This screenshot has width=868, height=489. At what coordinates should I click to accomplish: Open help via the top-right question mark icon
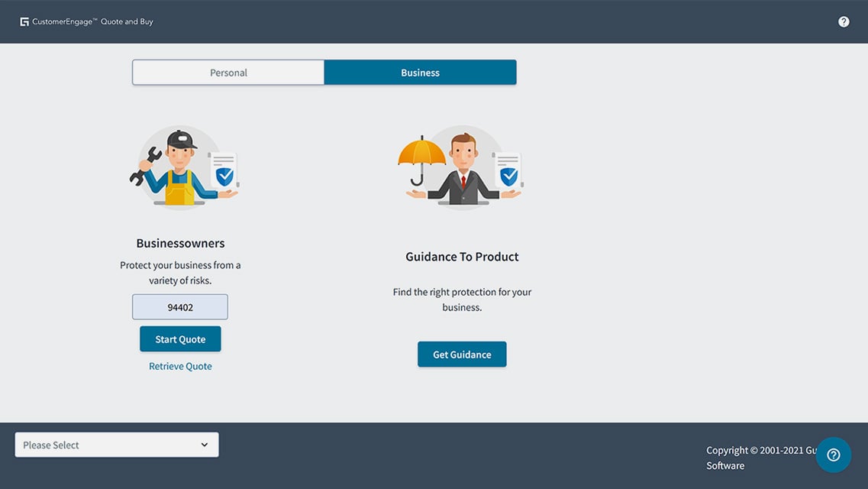pos(844,21)
